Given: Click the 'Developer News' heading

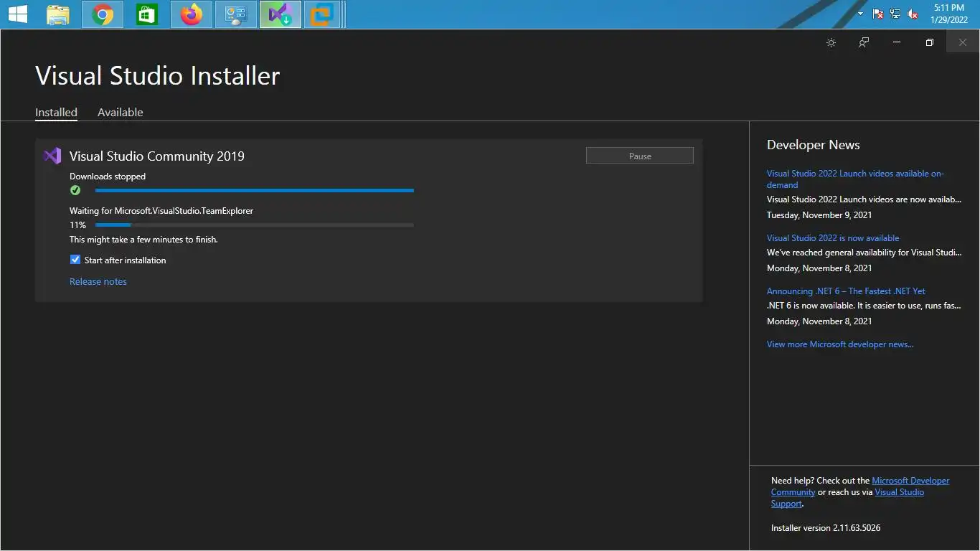Looking at the screenshot, I should pos(814,145).
